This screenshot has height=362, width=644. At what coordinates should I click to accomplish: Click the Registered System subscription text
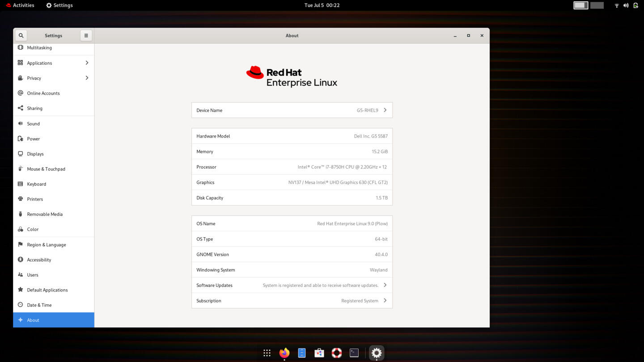(360, 301)
